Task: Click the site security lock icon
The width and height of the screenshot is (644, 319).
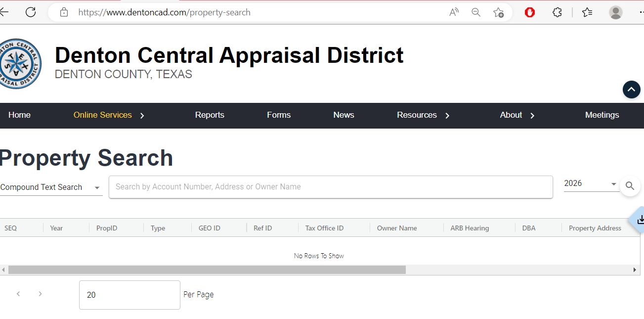Action: (64, 12)
